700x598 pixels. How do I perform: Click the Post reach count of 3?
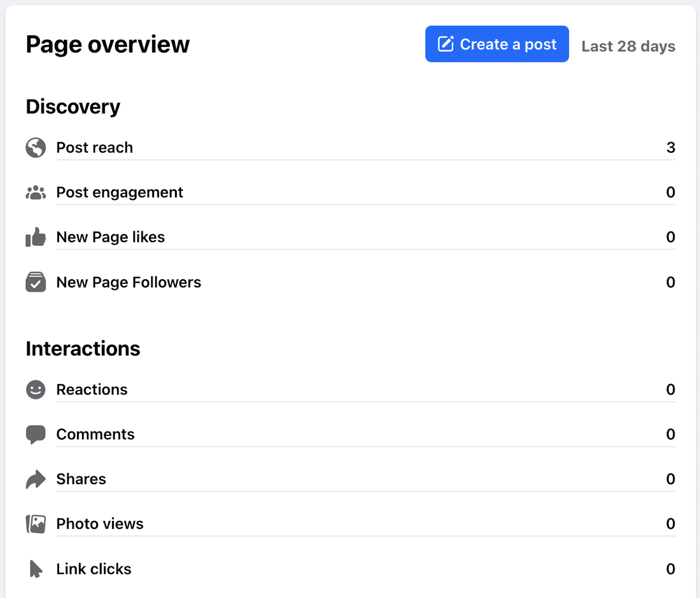click(671, 148)
